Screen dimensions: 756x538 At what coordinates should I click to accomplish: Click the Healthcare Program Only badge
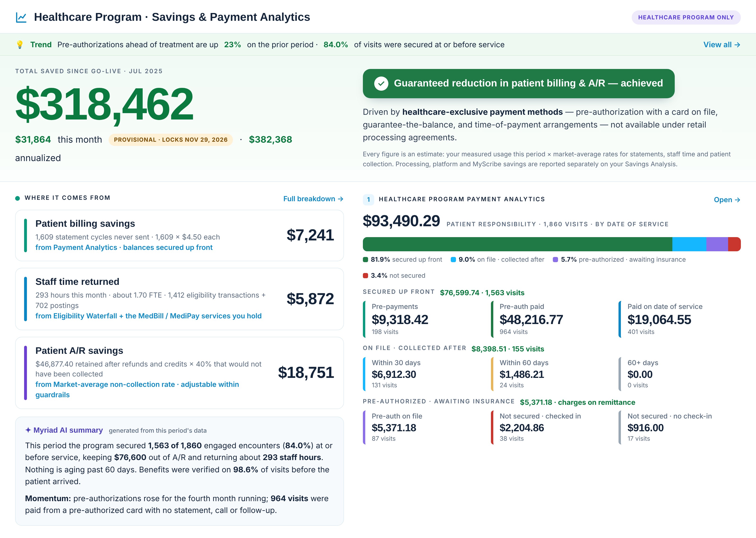[686, 17]
